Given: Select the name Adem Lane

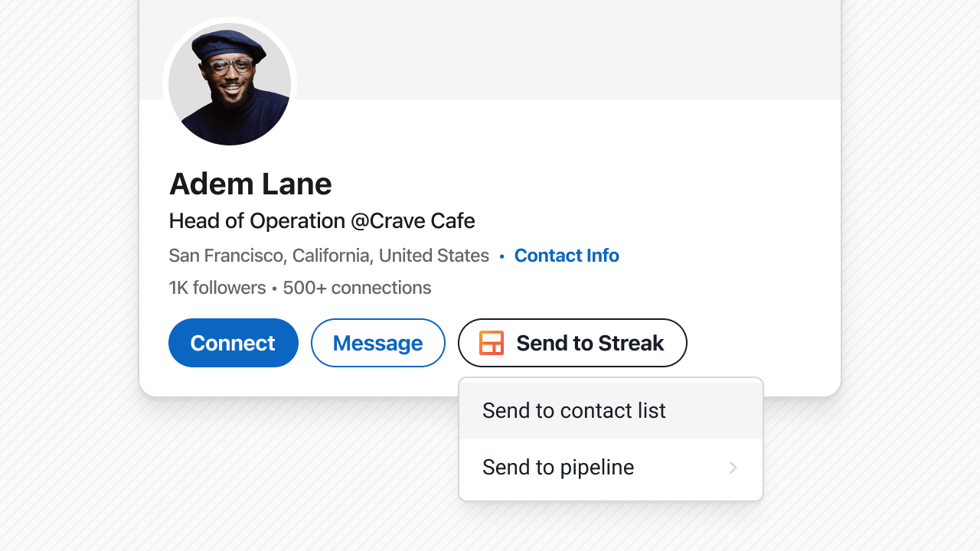Looking at the screenshot, I should click(x=250, y=184).
